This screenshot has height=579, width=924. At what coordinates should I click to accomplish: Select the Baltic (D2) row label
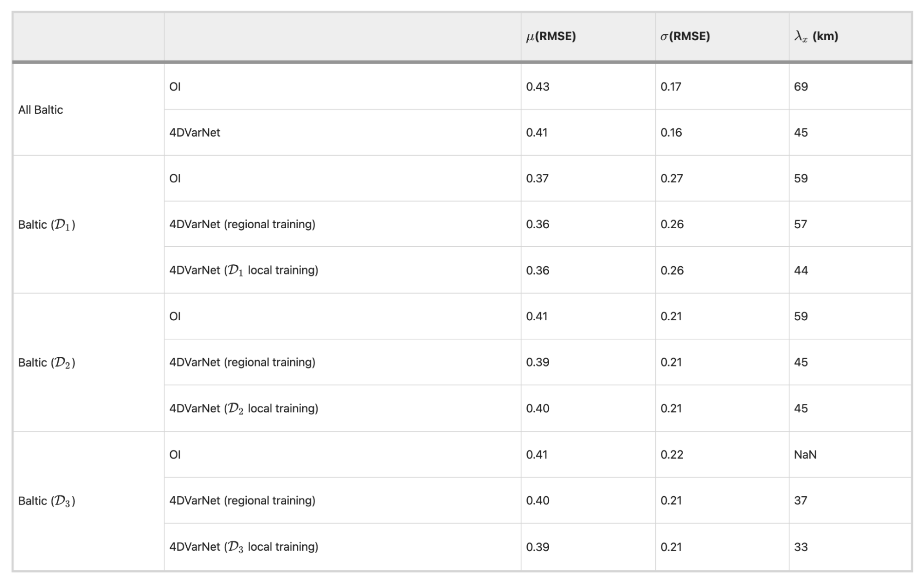coord(47,363)
